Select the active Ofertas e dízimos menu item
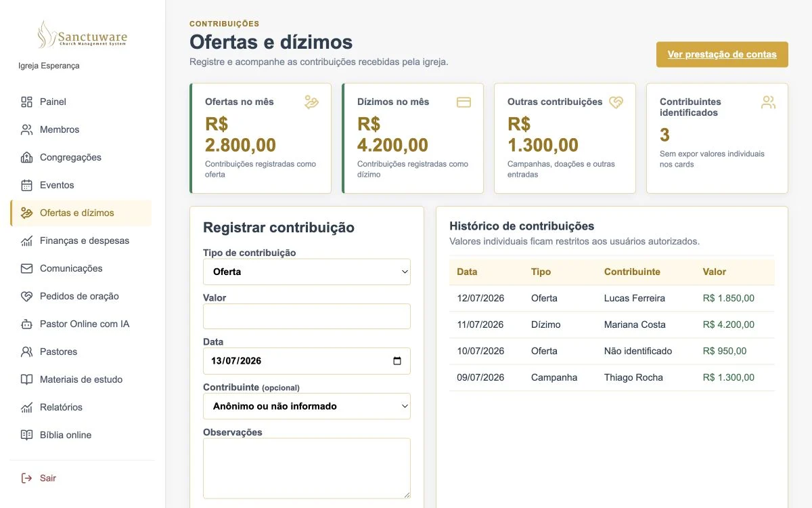Screen dimensions: 812x508 pyautogui.click(x=81, y=213)
